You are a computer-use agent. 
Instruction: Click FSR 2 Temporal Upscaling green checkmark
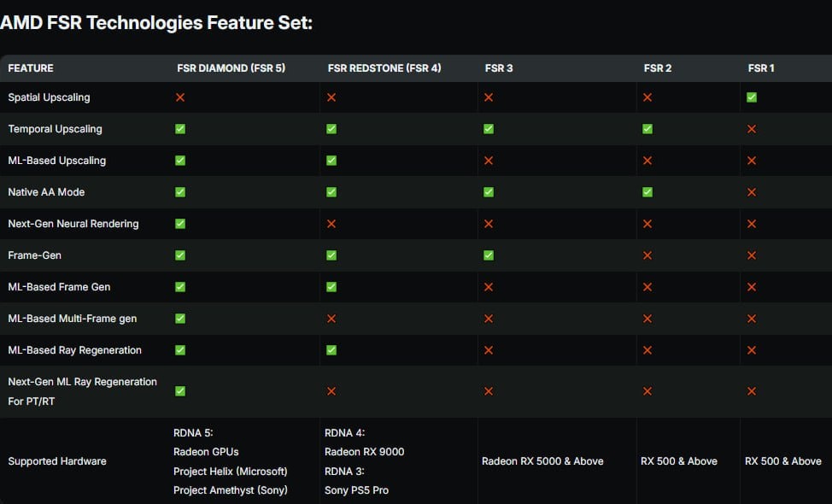[x=647, y=129]
